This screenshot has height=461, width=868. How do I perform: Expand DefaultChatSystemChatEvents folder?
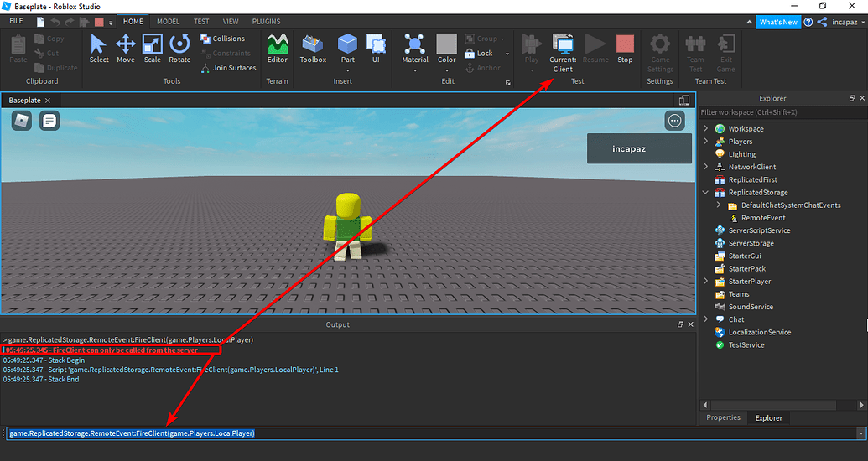719,205
